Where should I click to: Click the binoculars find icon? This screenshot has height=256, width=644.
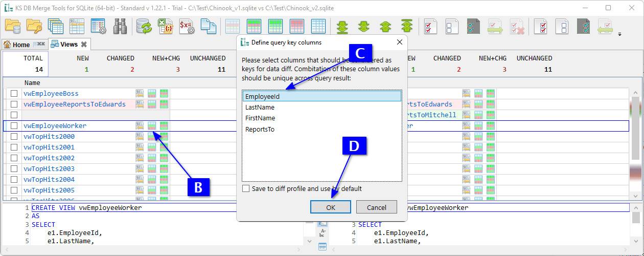120,26
